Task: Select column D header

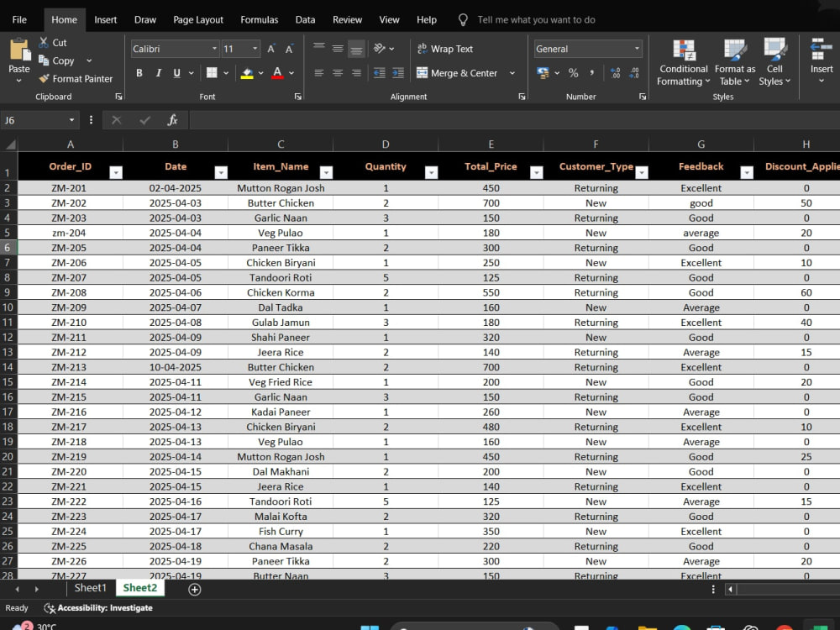Action: tap(386, 144)
